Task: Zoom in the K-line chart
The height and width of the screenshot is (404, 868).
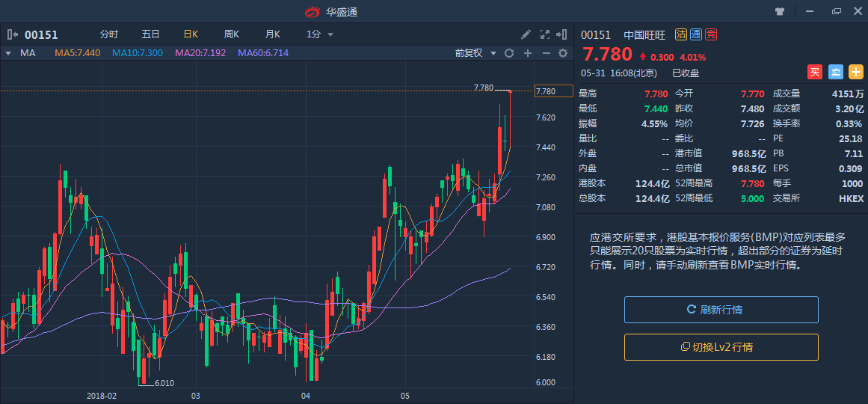Action: point(528,53)
